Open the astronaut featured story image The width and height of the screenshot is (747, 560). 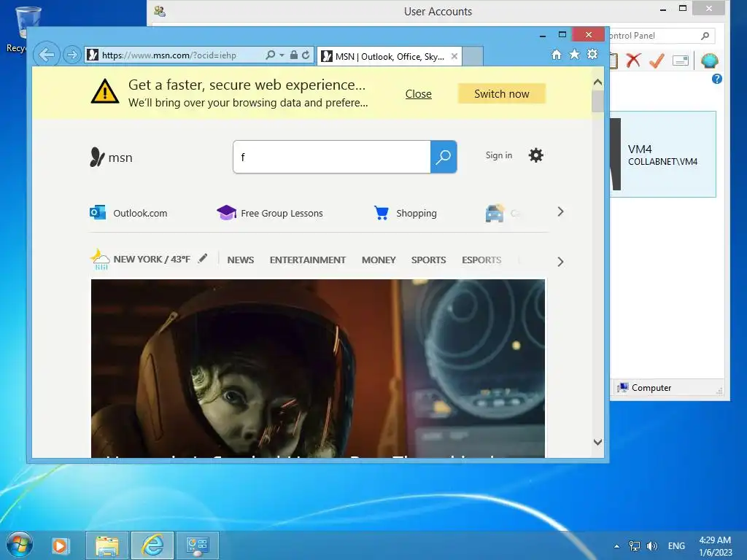[x=318, y=368]
